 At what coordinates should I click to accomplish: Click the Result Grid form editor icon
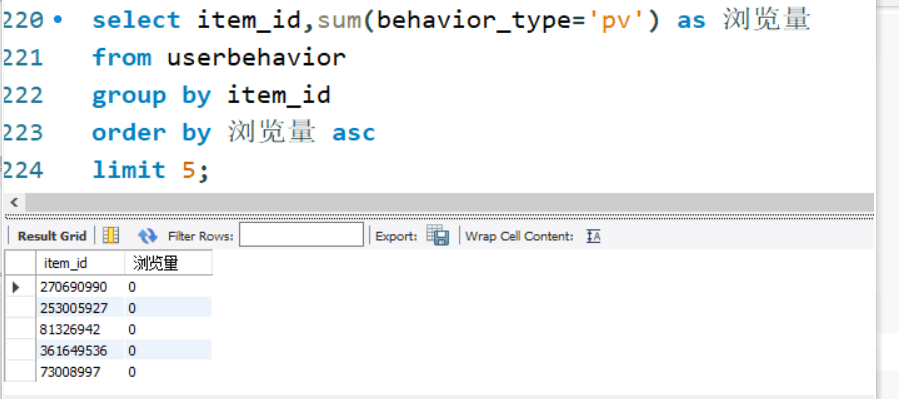click(x=111, y=235)
